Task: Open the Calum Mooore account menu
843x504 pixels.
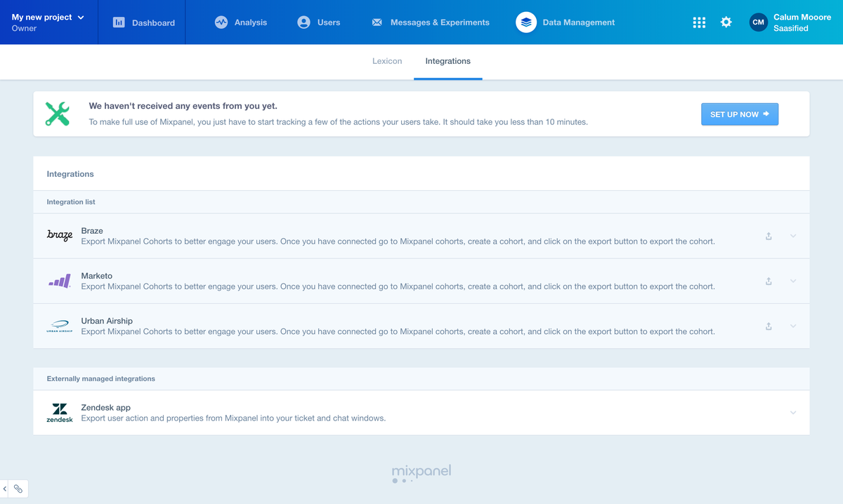Action: point(790,22)
